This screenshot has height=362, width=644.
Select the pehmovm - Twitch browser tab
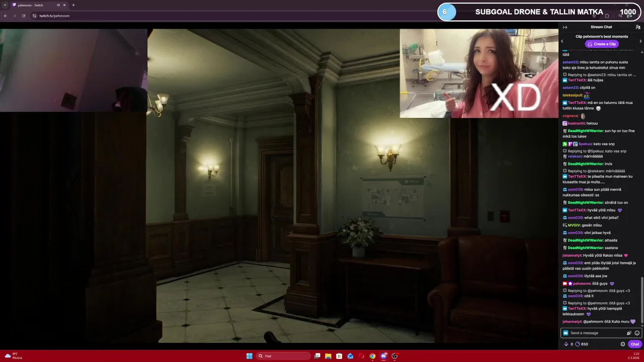point(39,5)
